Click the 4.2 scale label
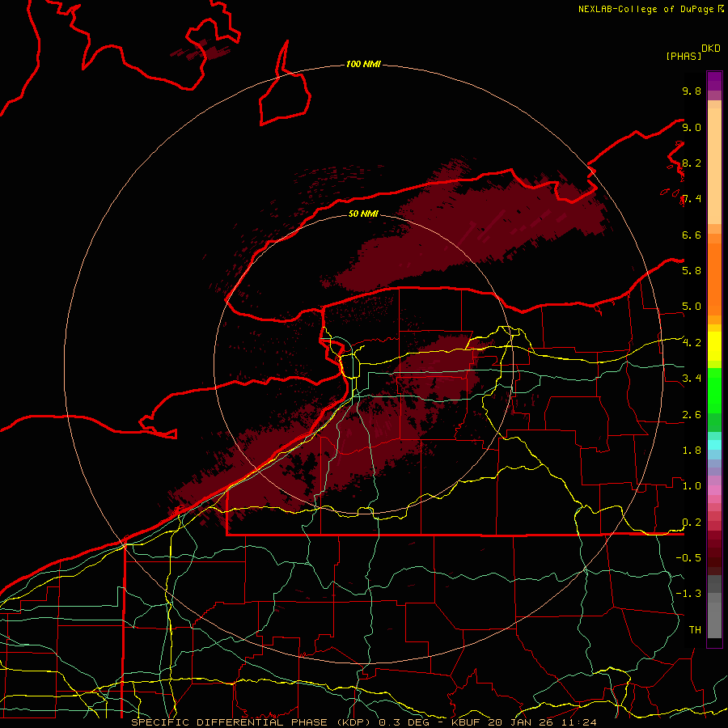 (x=692, y=343)
